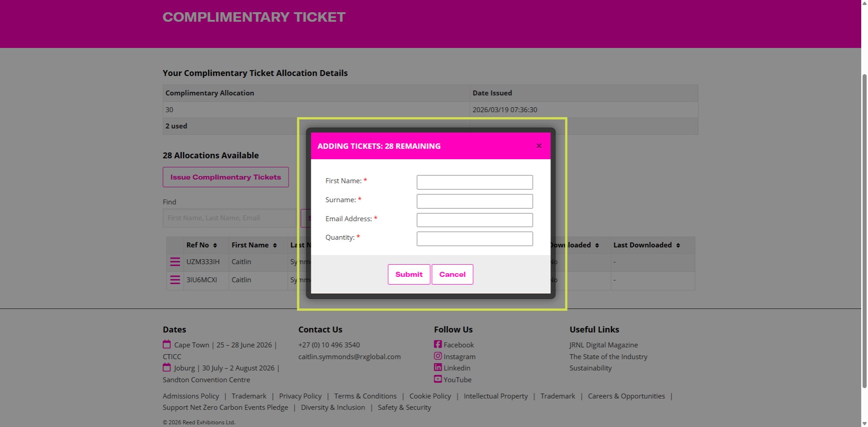
Task: Open the YouTube link
Action: (457, 380)
